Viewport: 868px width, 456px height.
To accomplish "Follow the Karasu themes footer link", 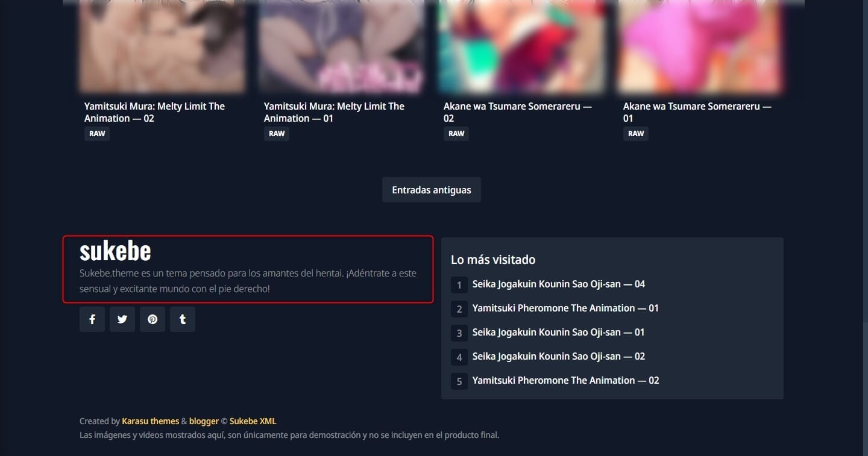I will [x=150, y=421].
